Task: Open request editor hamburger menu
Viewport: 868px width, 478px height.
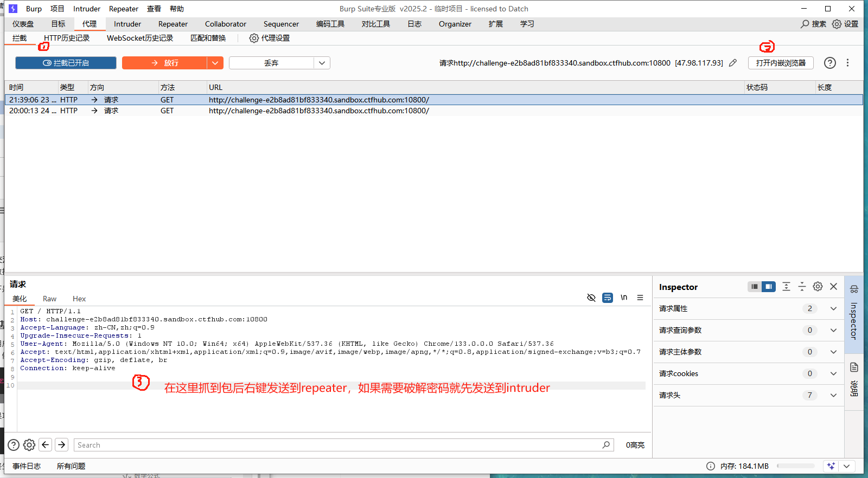Action: (x=640, y=298)
